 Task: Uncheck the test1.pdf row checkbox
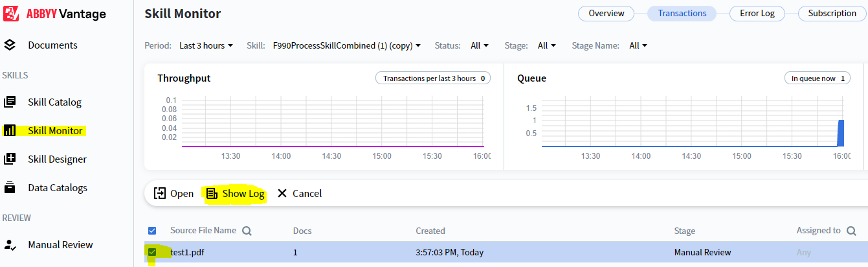[152, 252]
